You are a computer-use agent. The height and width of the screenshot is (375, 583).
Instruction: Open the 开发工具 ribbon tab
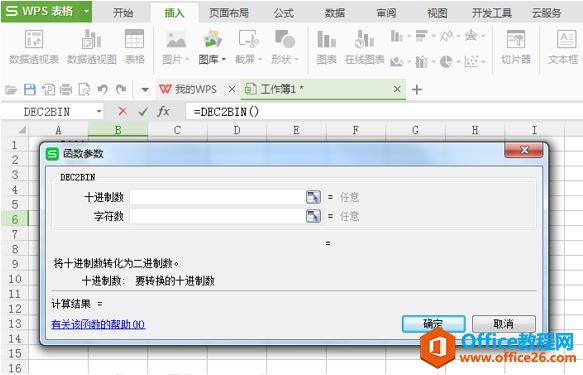point(492,13)
